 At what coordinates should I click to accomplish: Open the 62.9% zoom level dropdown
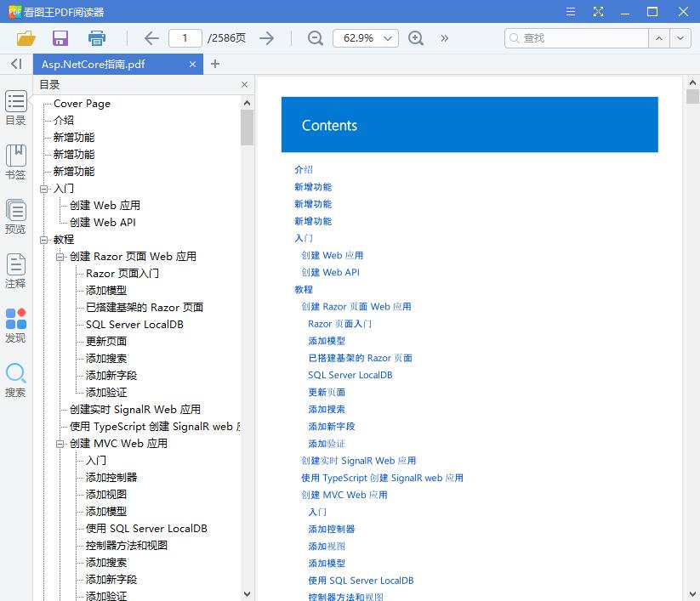click(x=388, y=38)
